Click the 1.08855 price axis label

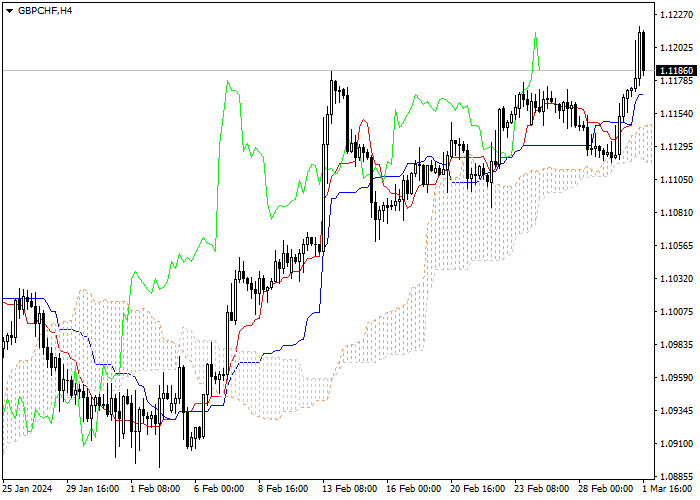[676, 476]
